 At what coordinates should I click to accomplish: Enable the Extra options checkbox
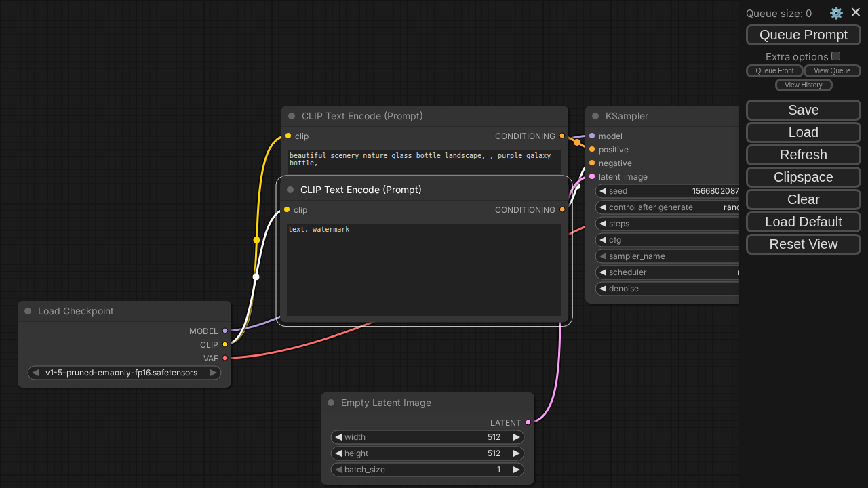(835, 56)
